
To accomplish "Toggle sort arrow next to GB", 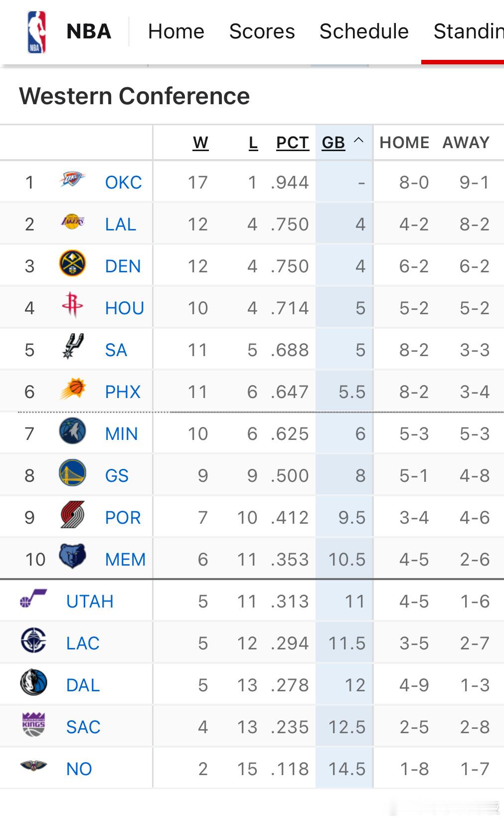I will pos(358,141).
